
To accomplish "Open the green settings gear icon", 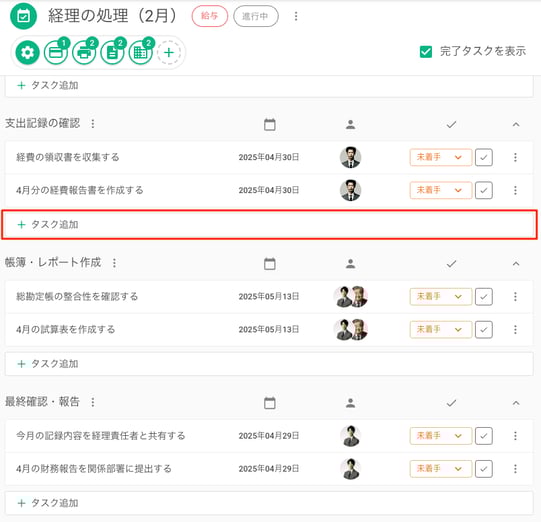I will point(27,53).
